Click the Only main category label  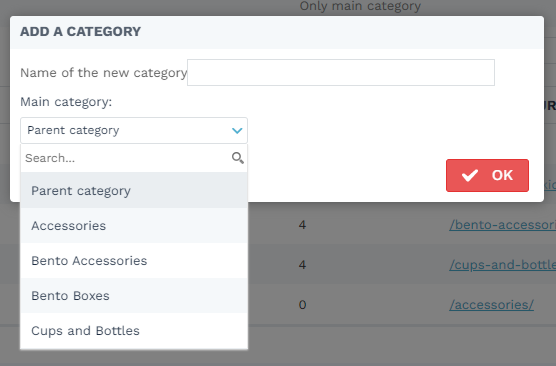(360, 6)
